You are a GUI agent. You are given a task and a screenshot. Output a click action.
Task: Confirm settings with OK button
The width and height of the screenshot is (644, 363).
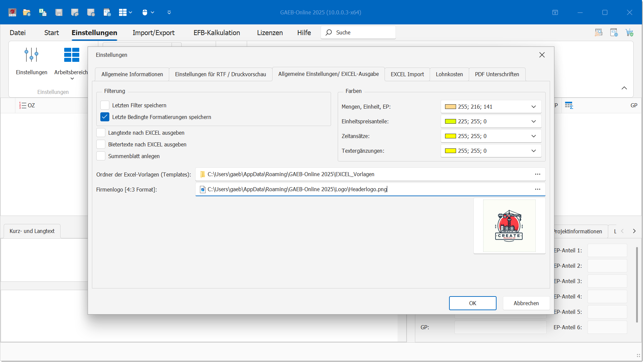click(x=472, y=303)
